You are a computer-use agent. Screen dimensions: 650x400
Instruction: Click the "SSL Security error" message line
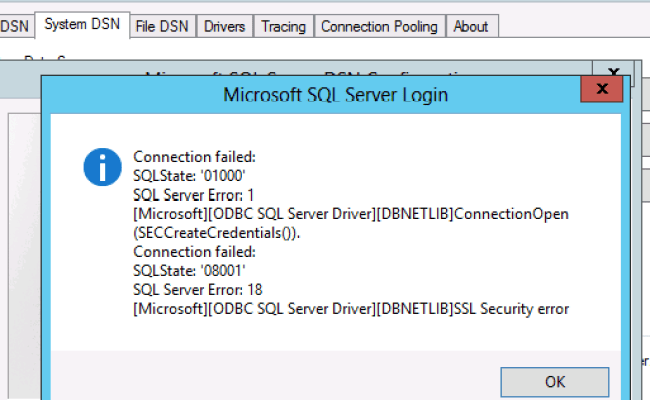tap(351, 309)
